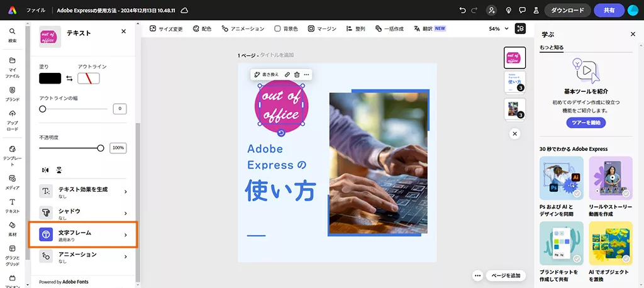Open the テンプレート sidebar panel
Screen dimensions: 644x288
click(x=13, y=156)
